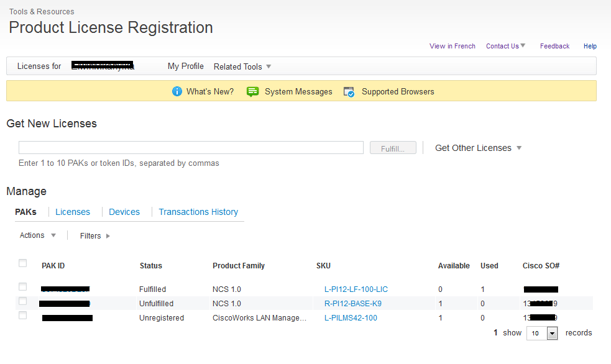Expand the Filters section
The image size is (611, 364).
[94, 235]
